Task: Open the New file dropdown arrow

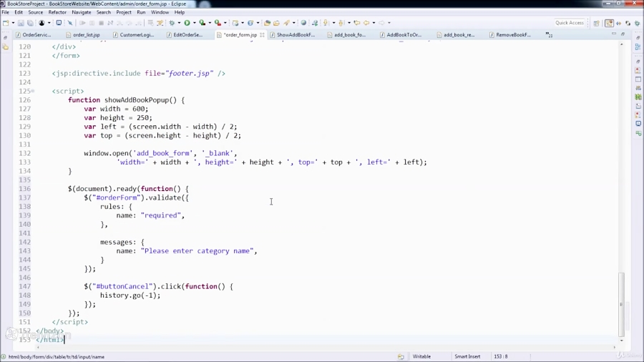Action: (x=13, y=23)
